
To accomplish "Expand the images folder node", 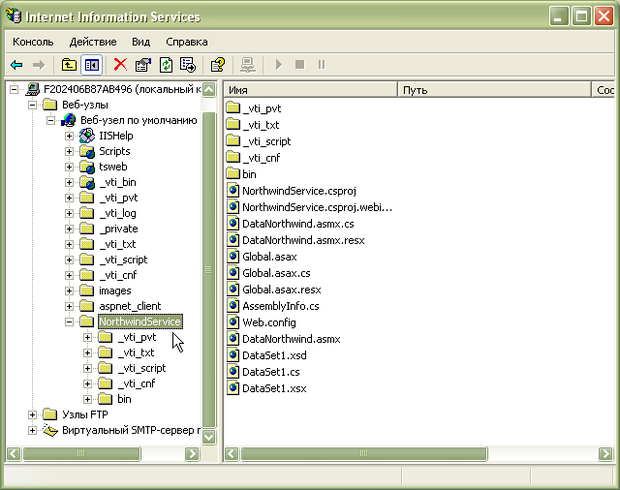I will [69, 291].
